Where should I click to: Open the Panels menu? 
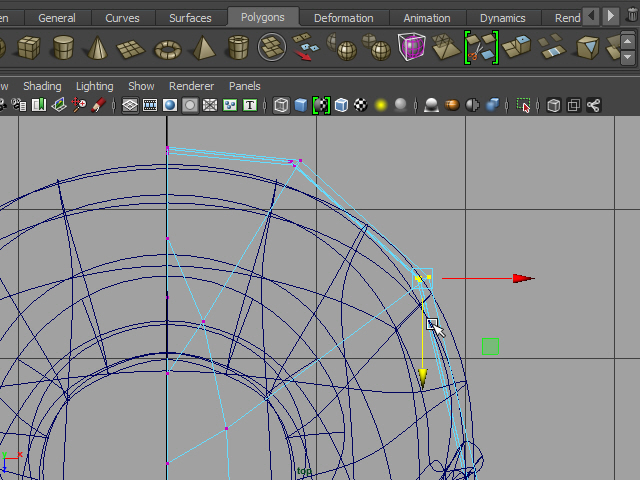244,86
